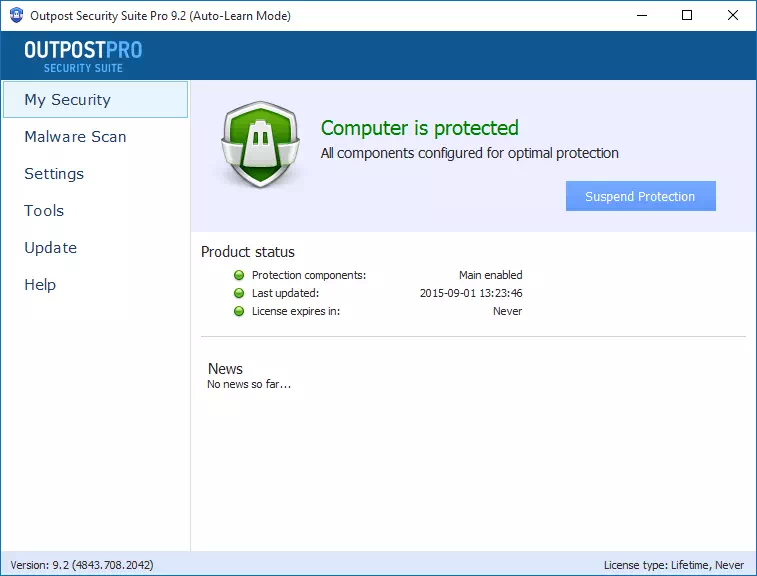The width and height of the screenshot is (757, 576).
Task: Click the Never license expiry value
Action: [507, 311]
